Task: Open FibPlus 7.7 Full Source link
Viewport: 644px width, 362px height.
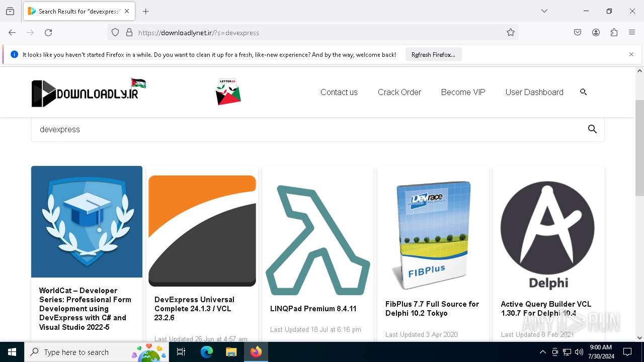Action: (x=432, y=309)
